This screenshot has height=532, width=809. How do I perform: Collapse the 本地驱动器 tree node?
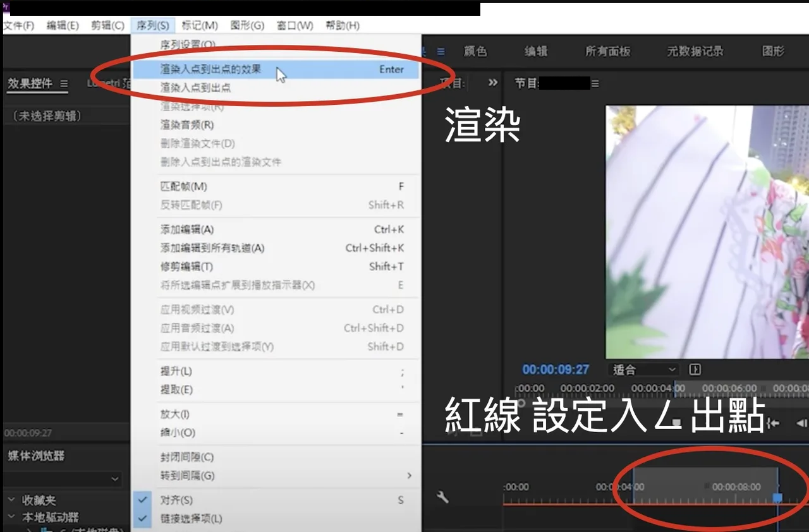coord(11,517)
